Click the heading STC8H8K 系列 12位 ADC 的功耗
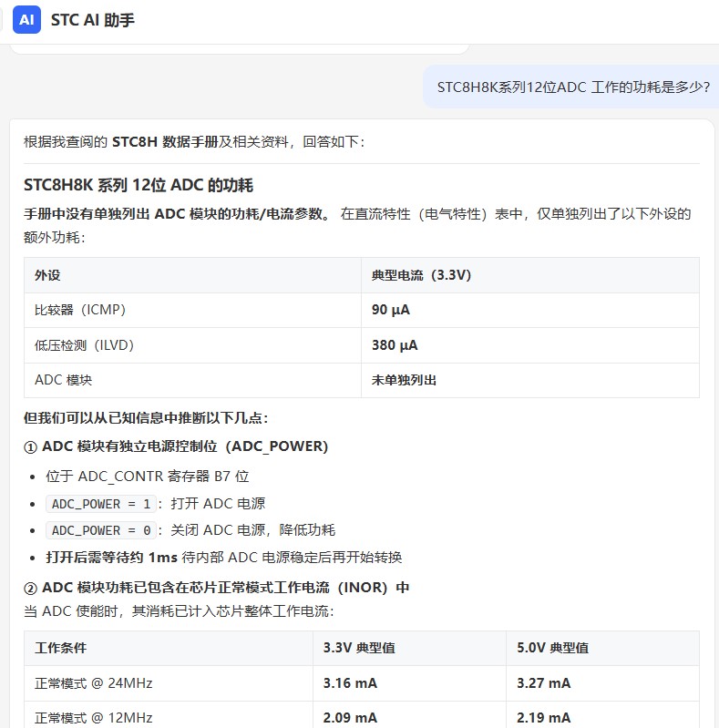 (139, 185)
